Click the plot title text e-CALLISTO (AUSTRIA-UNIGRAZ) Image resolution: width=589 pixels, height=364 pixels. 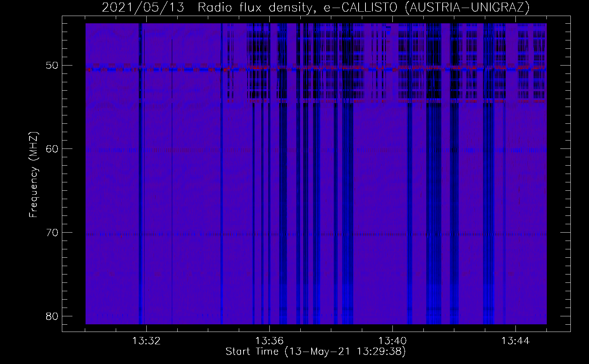(426, 7)
